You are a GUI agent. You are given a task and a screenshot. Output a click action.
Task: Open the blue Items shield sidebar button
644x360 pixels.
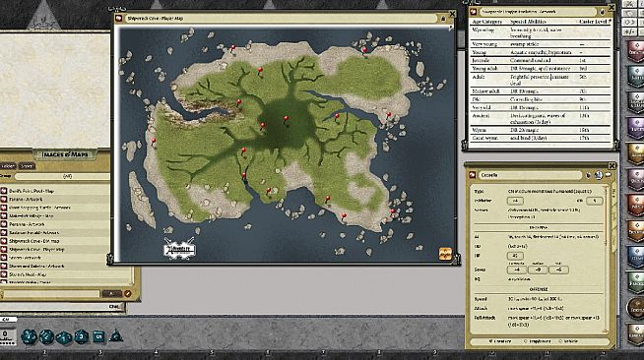(x=636, y=256)
